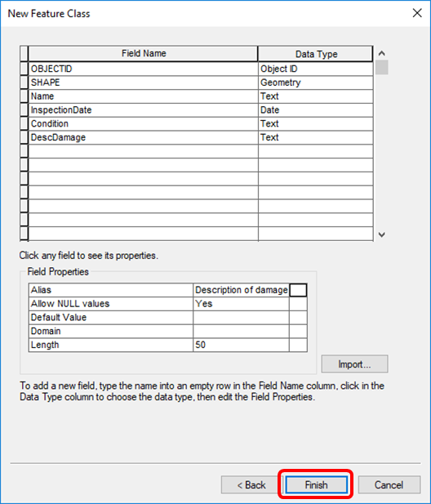Click the Default Value property label
This screenshot has height=504, width=431.
(x=111, y=318)
